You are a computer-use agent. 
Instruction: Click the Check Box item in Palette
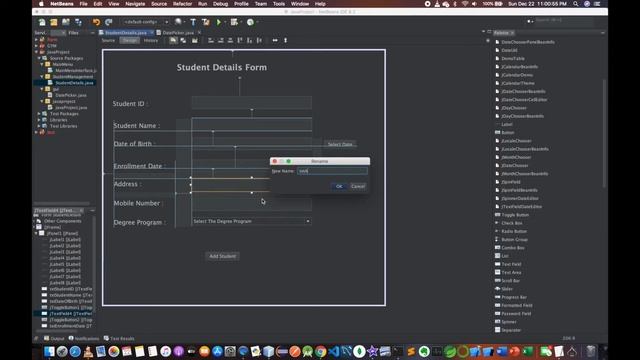tap(511, 223)
